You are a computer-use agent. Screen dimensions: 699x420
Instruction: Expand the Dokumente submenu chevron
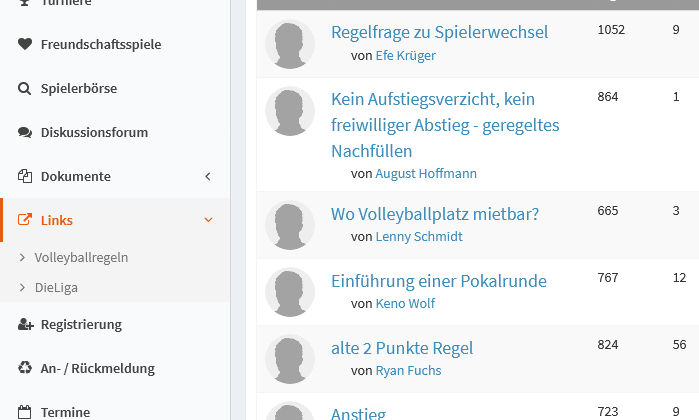208,177
